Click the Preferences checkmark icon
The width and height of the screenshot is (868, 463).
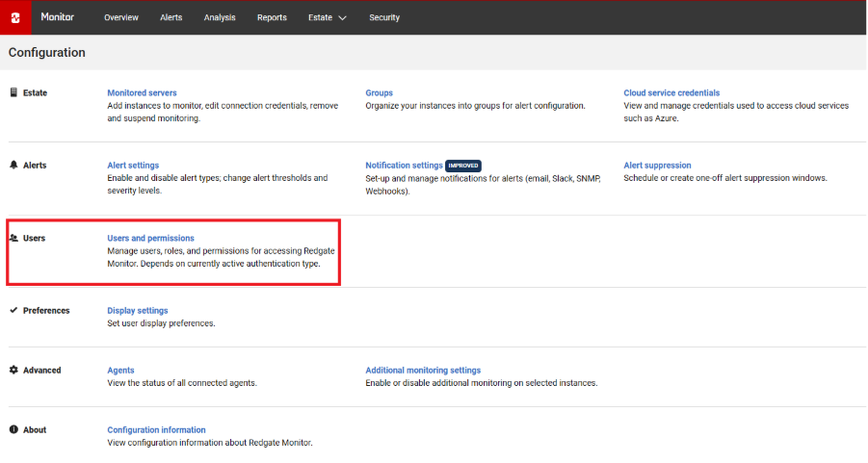(x=13, y=311)
